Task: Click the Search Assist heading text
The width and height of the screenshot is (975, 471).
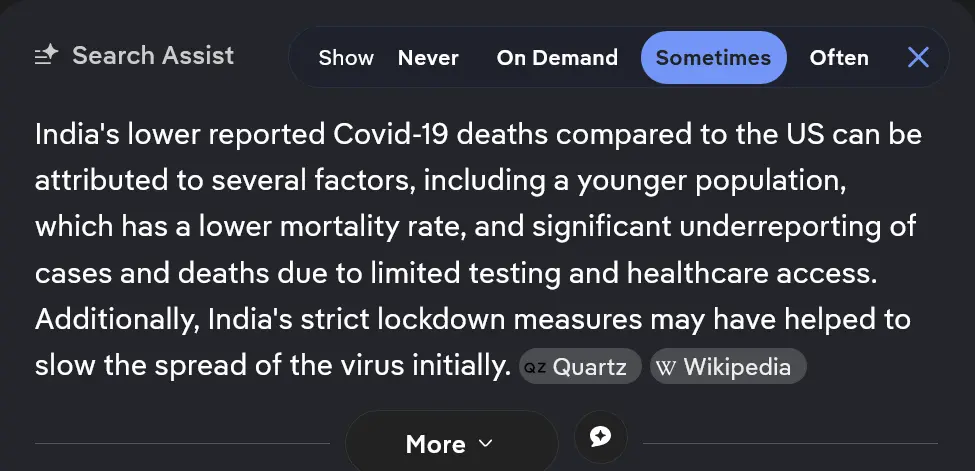Action: [153, 55]
